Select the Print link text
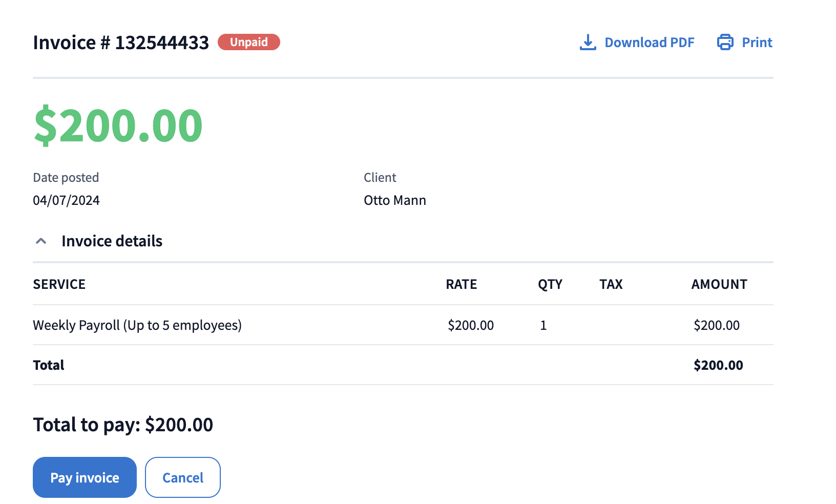This screenshot has width=836, height=504. coord(757,43)
